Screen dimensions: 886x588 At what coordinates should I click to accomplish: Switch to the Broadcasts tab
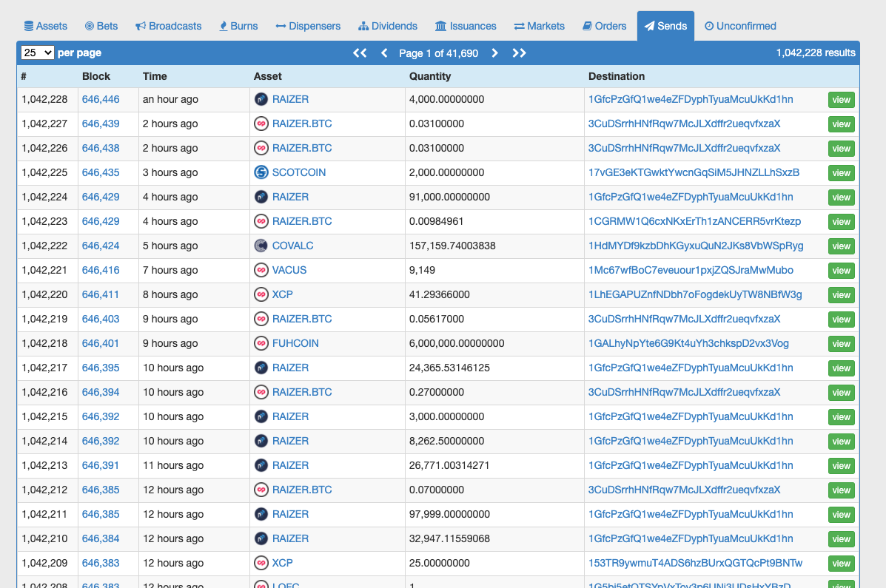(x=168, y=26)
